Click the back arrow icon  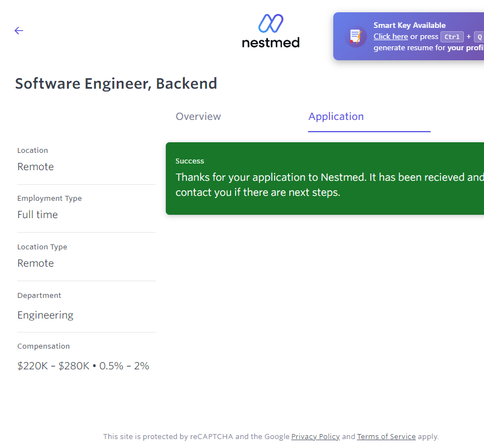point(19,31)
